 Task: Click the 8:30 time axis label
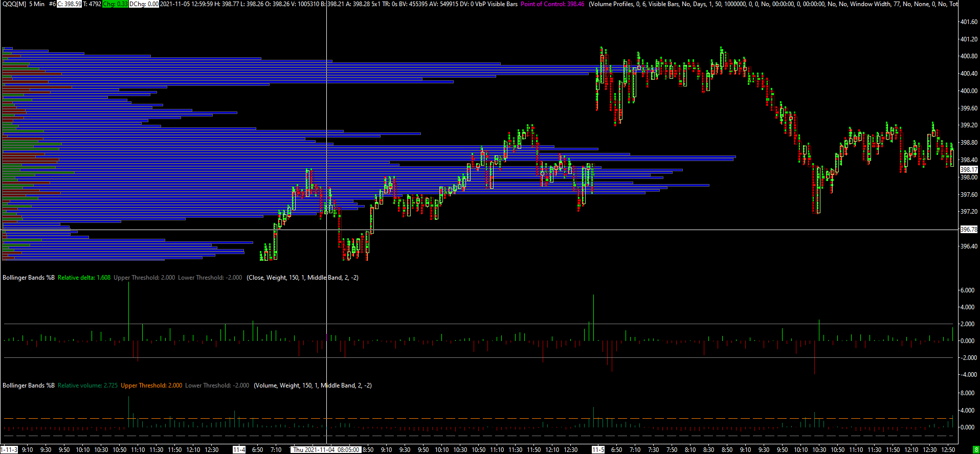pos(709,450)
